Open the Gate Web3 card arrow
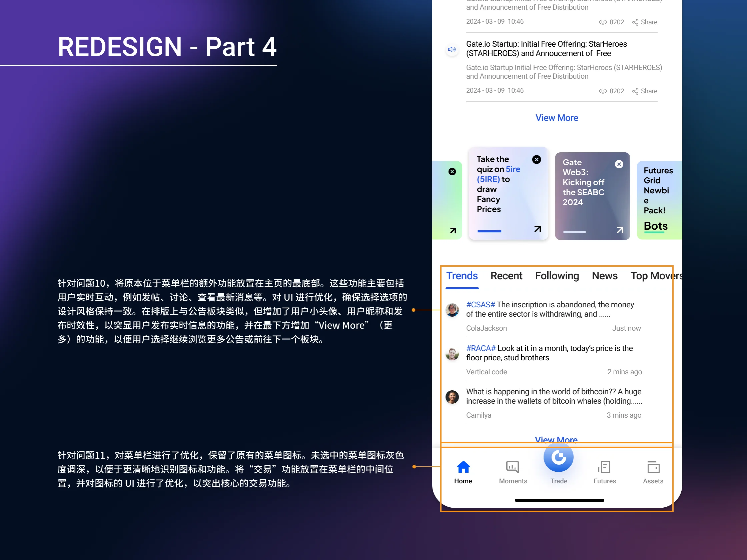 point(620,230)
